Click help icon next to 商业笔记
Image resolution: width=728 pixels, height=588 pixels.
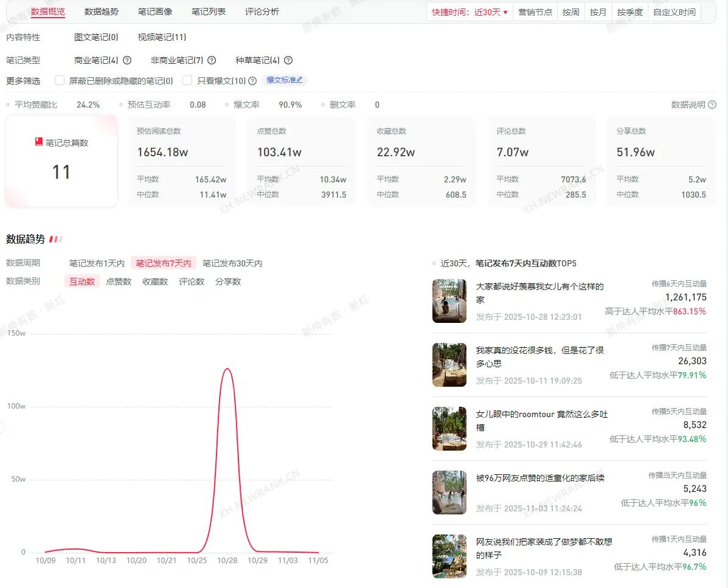[x=127, y=60]
